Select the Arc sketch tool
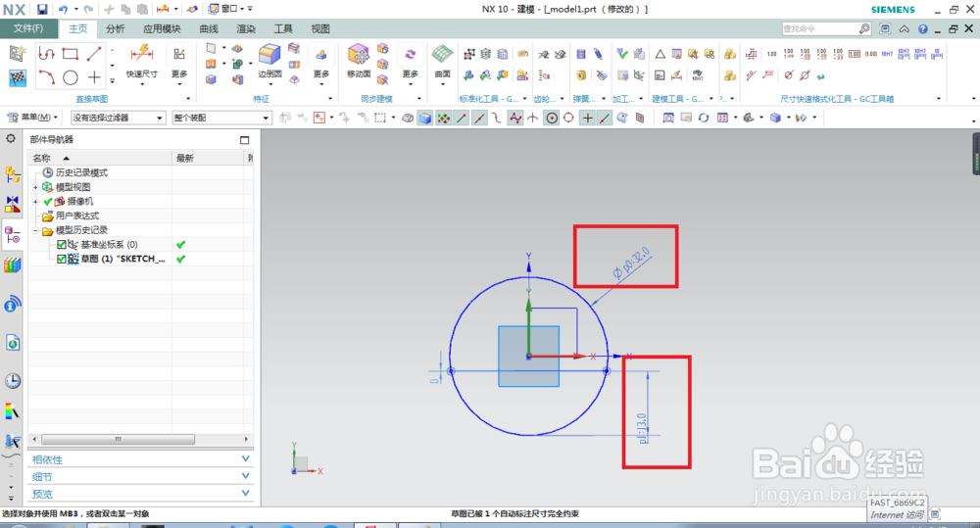The width and height of the screenshot is (980, 528). [46, 77]
